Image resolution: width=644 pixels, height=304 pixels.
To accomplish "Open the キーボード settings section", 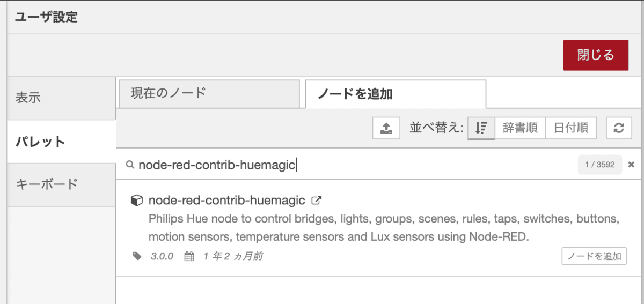I will [61, 184].
